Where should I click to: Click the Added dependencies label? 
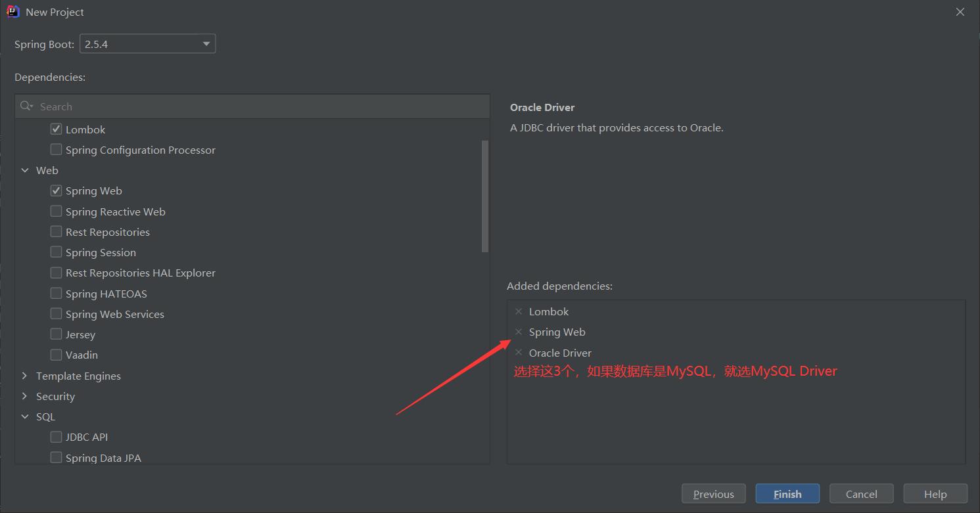click(560, 286)
